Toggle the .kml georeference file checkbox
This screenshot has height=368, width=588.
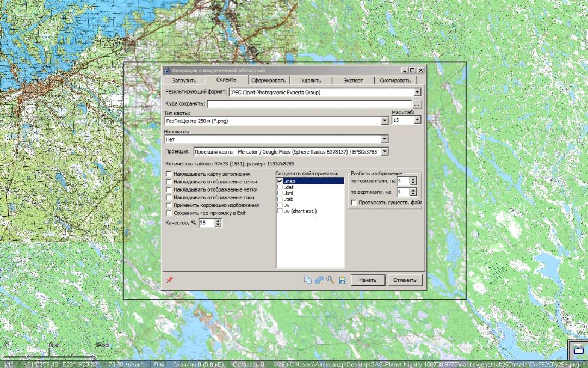point(280,193)
